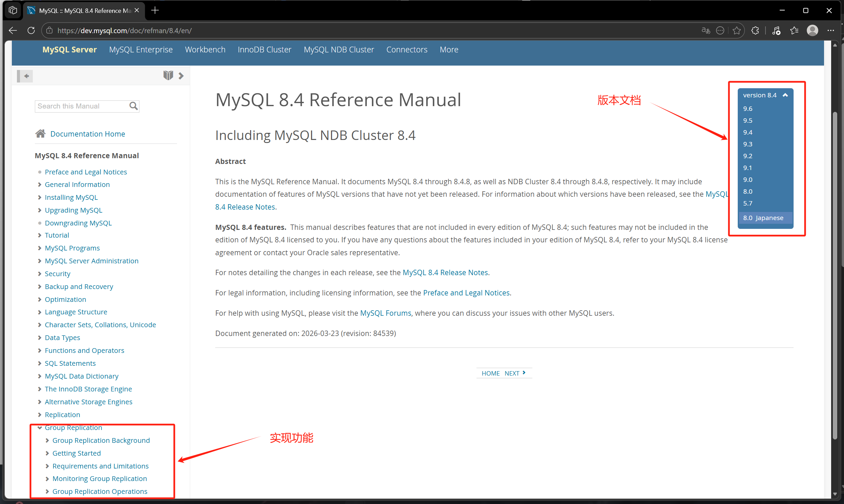Screen dimensions: 844x504
Task: Open the browser profile avatar
Action: [x=813, y=30]
